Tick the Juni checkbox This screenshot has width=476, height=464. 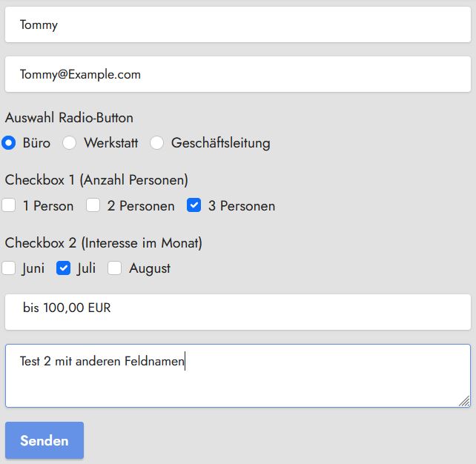click(9, 268)
